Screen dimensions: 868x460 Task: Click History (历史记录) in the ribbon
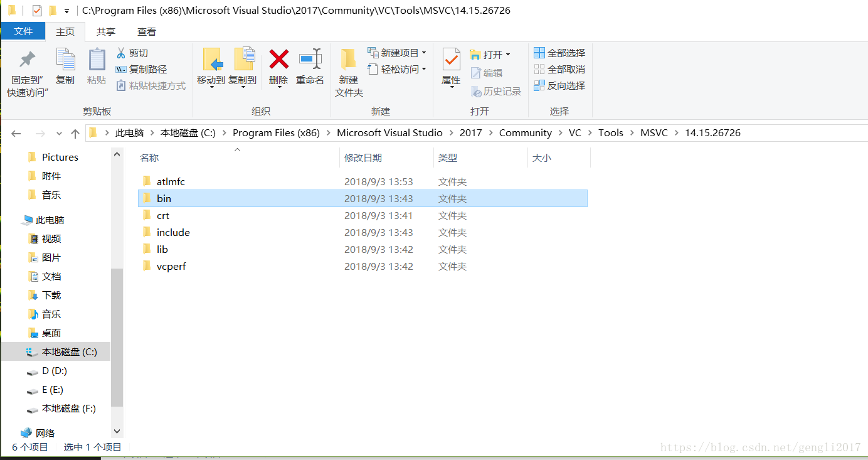point(496,91)
